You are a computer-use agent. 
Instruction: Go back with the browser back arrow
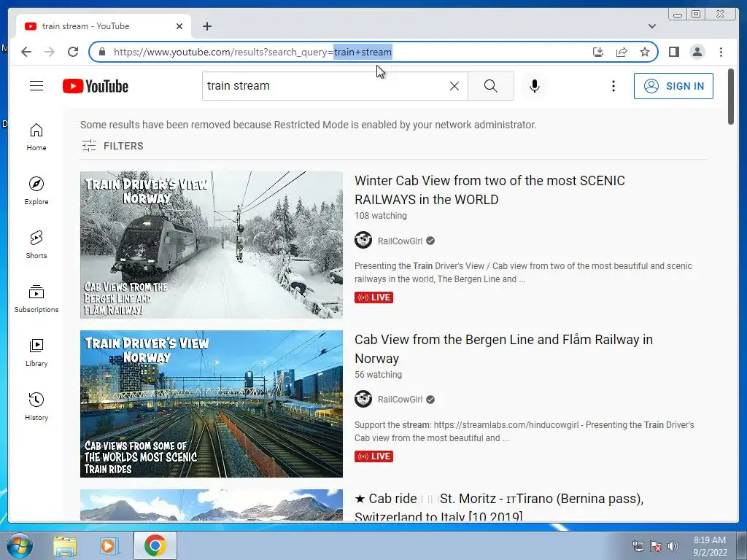[26, 52]
